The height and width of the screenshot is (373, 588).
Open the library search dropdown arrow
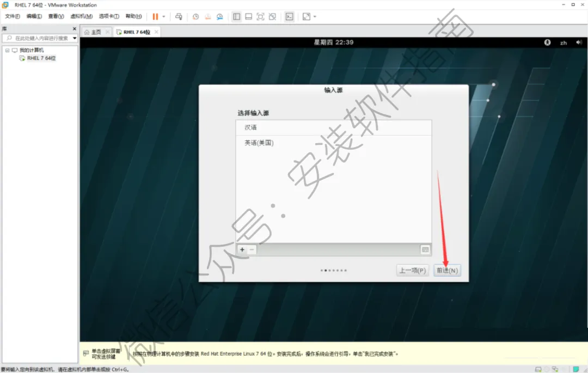click(75, 38)
